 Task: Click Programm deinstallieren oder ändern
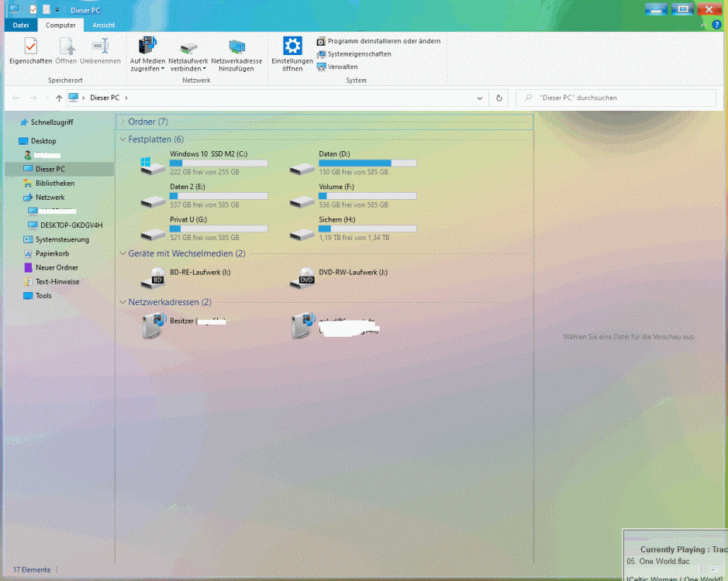[383, 41]
